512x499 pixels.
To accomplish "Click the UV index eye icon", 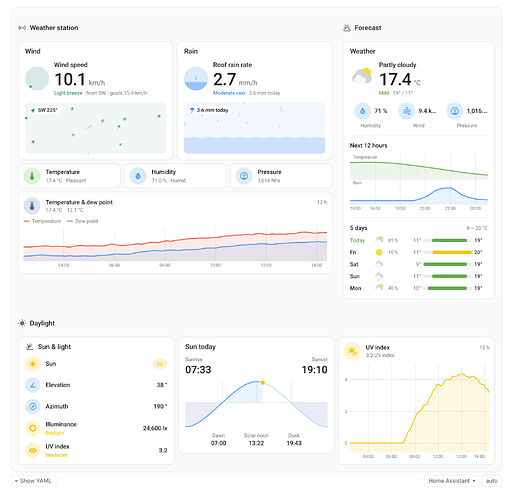I will (33, 450).
